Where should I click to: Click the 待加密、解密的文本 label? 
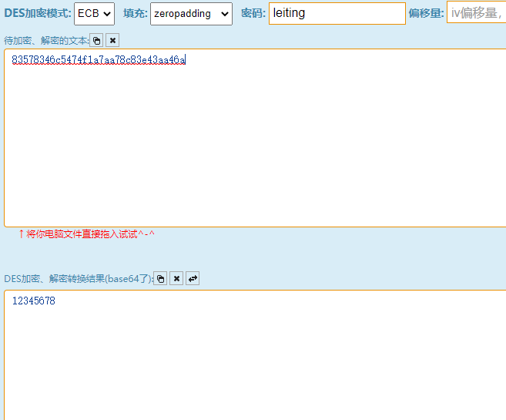(46, 41)
